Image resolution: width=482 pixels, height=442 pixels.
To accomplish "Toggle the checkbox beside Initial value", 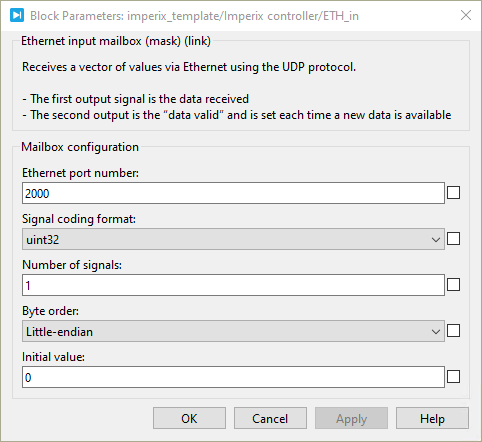I will coord(453,377).
